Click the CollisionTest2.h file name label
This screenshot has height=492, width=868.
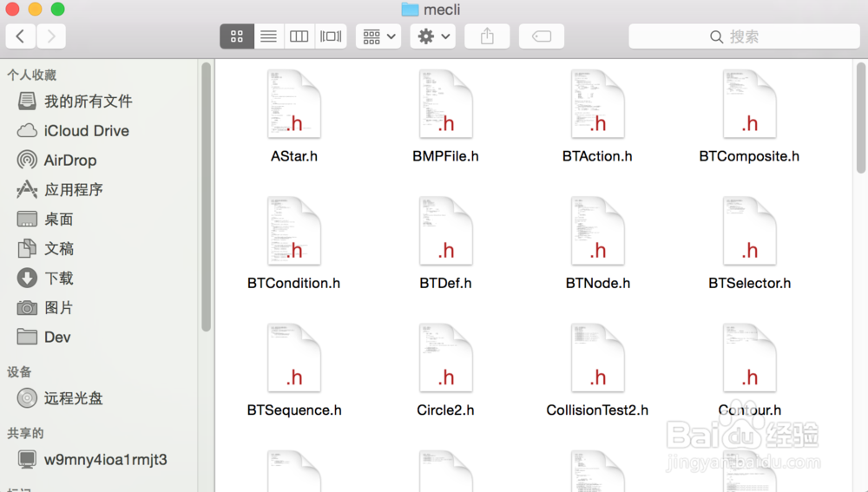[597, 410]
